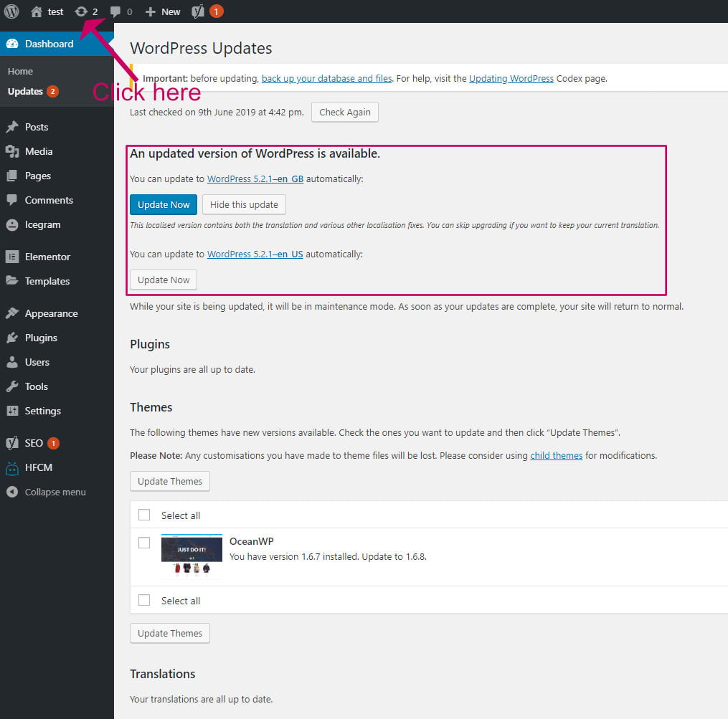Viewport: 728px width, 719px height.
Task: Click Hide this update button
Action: pyautogui.click(x=244, y=205)
